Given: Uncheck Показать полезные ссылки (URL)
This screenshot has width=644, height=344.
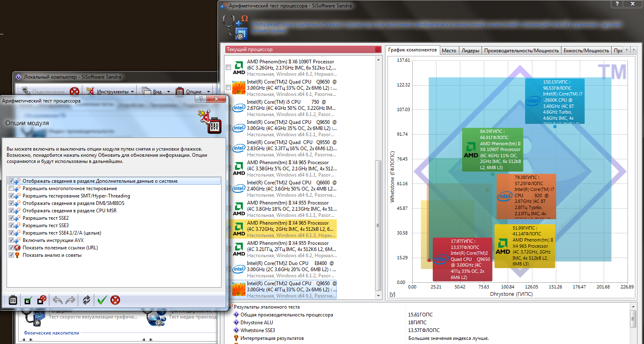Looking at the screenshot, I should [x=11, y=248].
